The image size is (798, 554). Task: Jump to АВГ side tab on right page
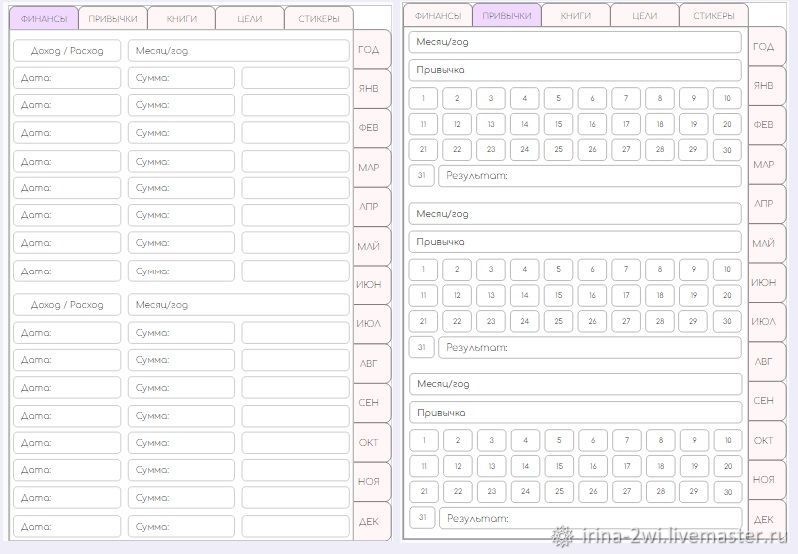766,361
